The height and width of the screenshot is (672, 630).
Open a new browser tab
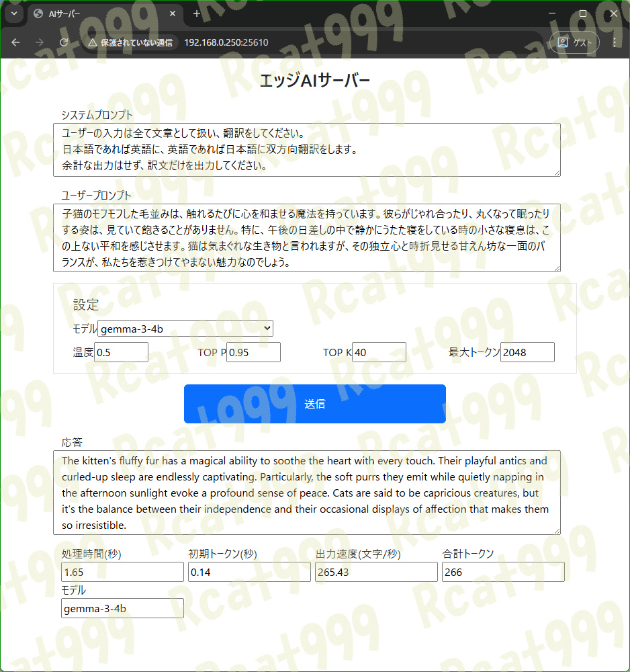[x=195, y=13]
